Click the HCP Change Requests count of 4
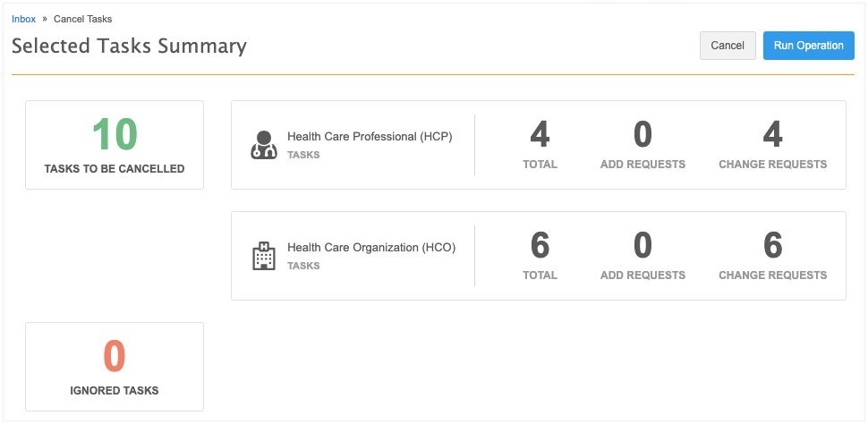Image resolution: width=868 pixels, height=424 pixels. tap(772, 134)
